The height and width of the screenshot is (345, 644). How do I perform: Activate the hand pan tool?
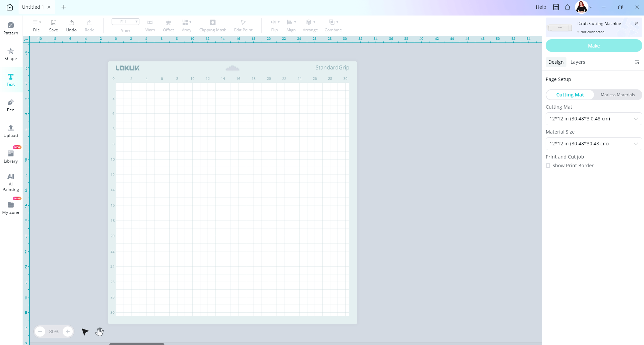pos(99,332)
